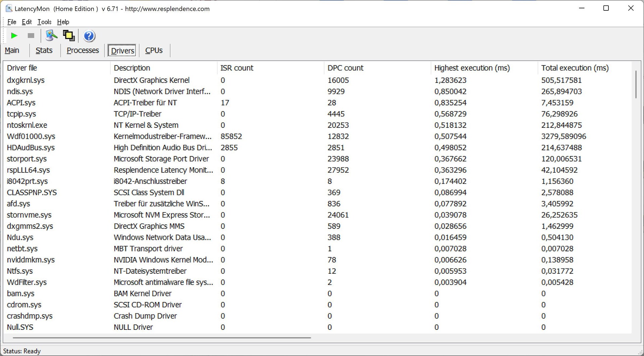The height and width of the screenshot is (356, 644).
Task: Sort by the DPC count column header
Action: click(x=345, y=68)
